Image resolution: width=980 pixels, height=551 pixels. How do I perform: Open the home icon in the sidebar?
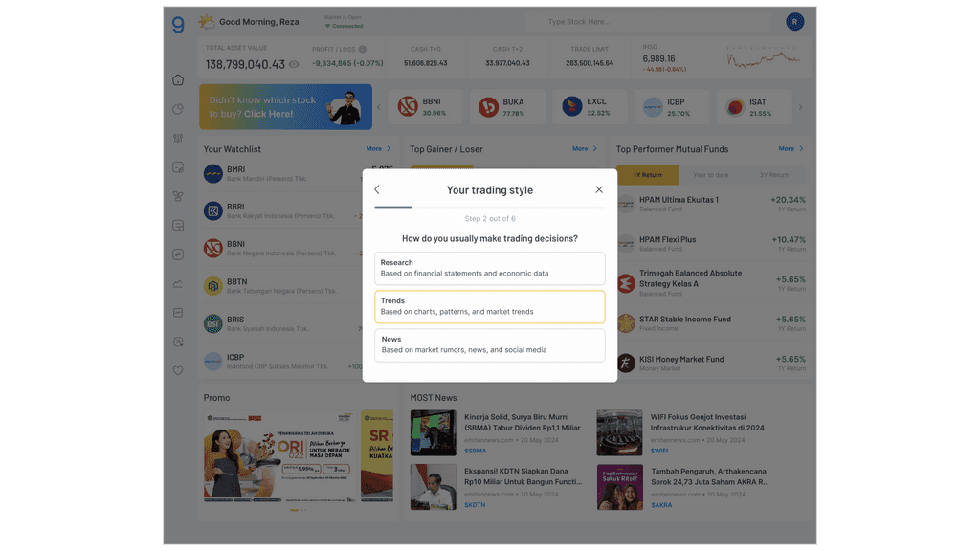178,80
